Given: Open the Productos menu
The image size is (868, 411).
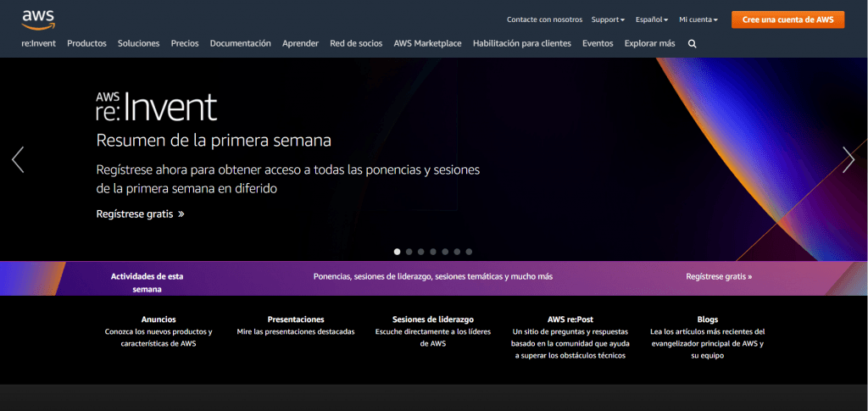Looking at the screenshot, I should 87,43.
